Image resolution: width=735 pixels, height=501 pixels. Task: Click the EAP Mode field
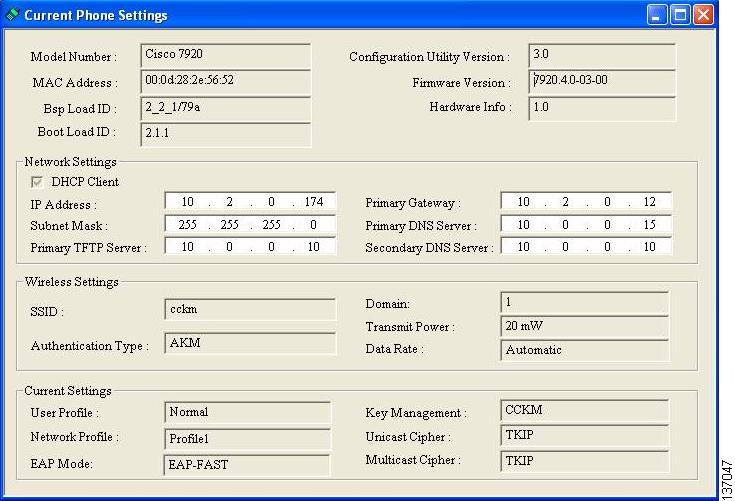point(247,464)
